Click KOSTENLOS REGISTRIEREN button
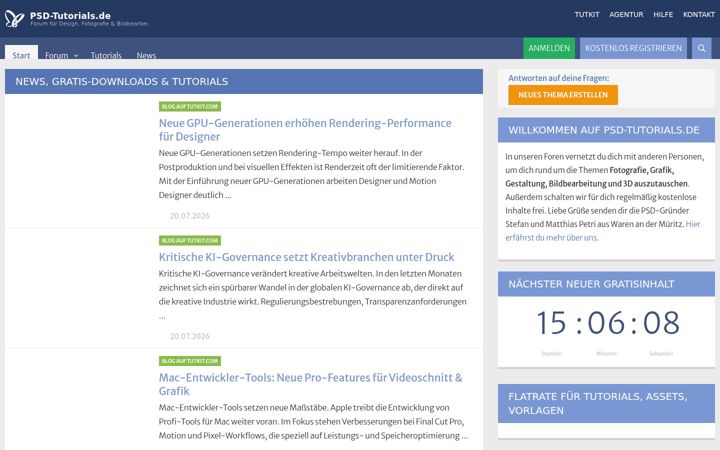 [633, 48]
